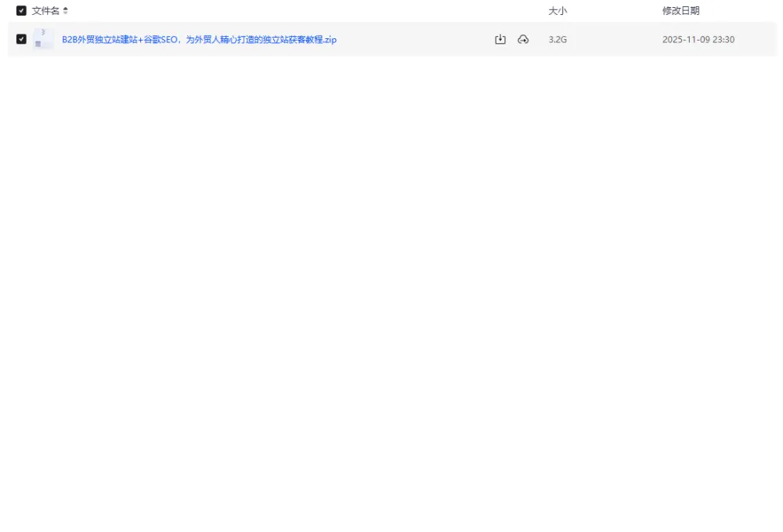
Task: Click the zip archive thumbnail icon
Action: (x=43, y=38)
